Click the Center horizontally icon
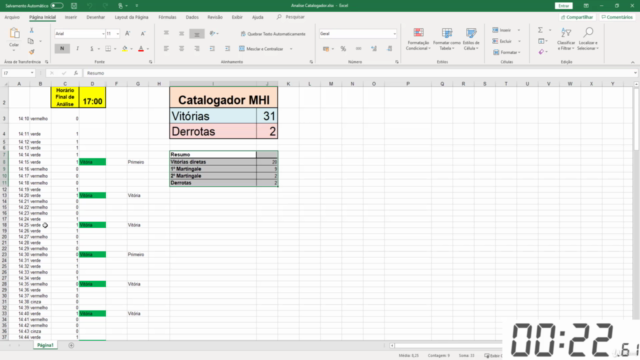Viewport: 640px width, 360px height. point(181,49)
